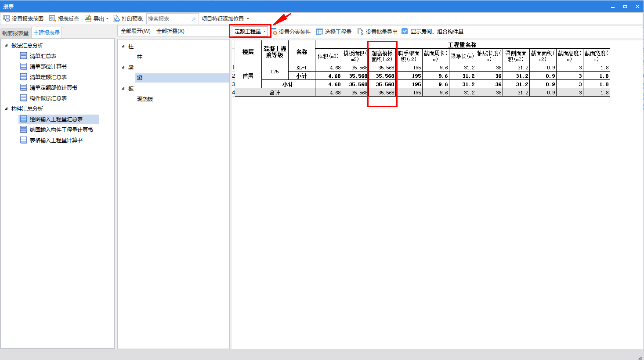Click the 首层 floor cell
The height and width of the screenshot is (360, 644).
248,76
